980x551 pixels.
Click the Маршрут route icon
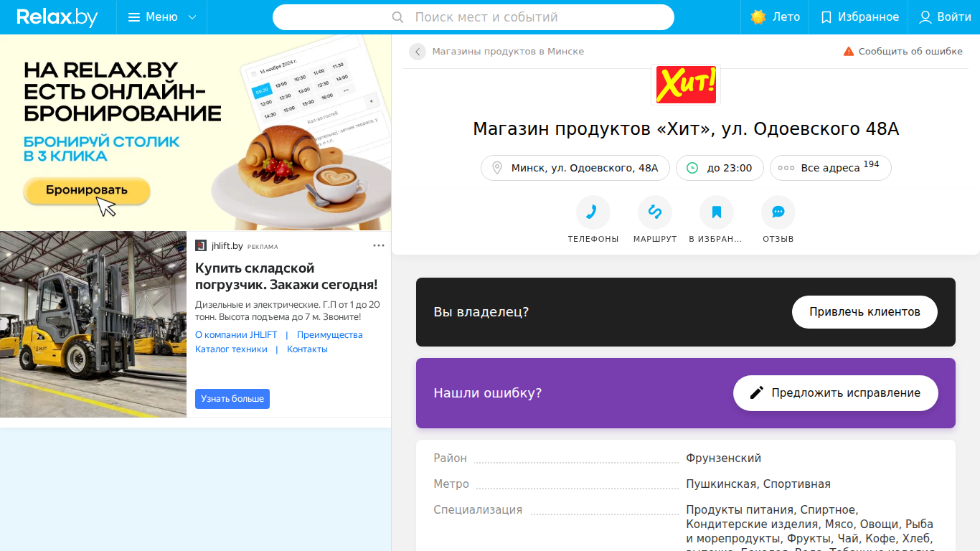[655, 212]
